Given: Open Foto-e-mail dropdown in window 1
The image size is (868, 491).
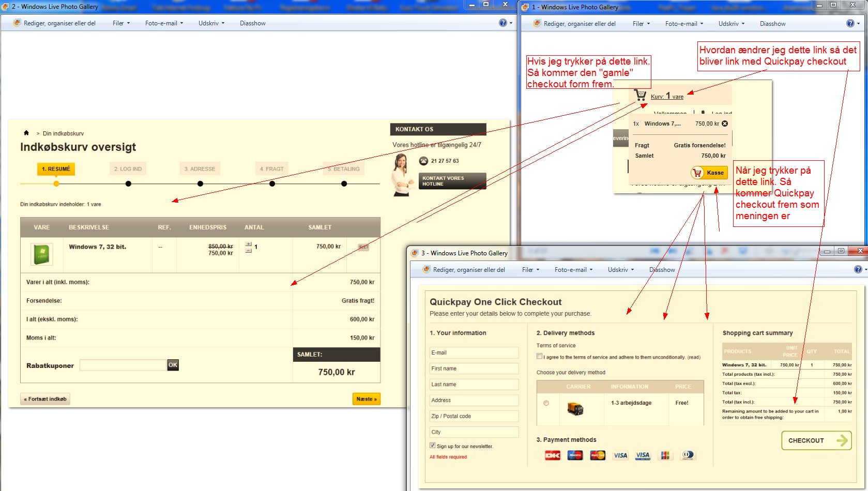Looking at the screenshot, I should point(684,24).
